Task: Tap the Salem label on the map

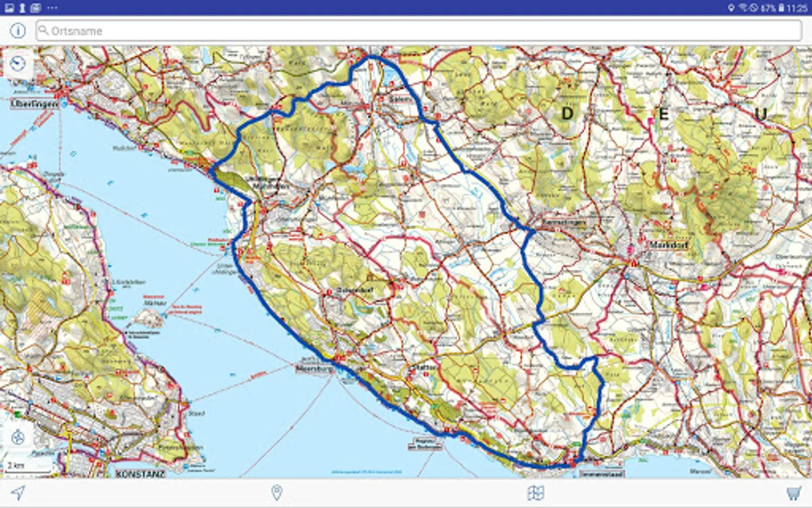Action: click(x=400, y=99)
